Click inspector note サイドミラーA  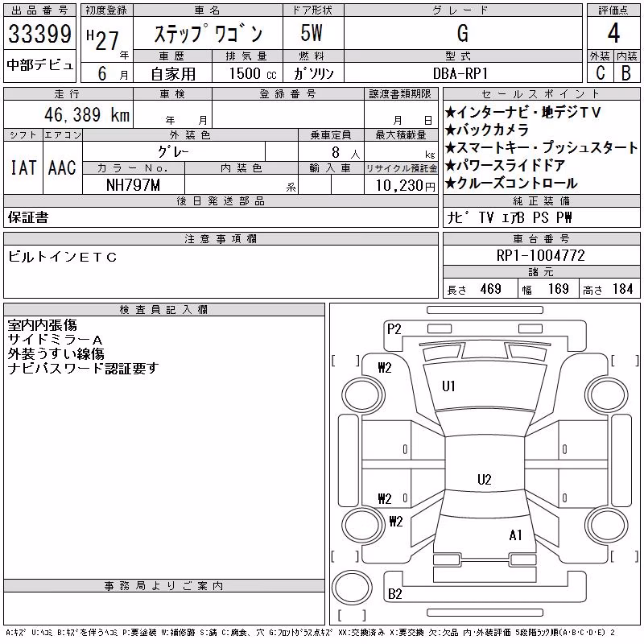(55, 340)
